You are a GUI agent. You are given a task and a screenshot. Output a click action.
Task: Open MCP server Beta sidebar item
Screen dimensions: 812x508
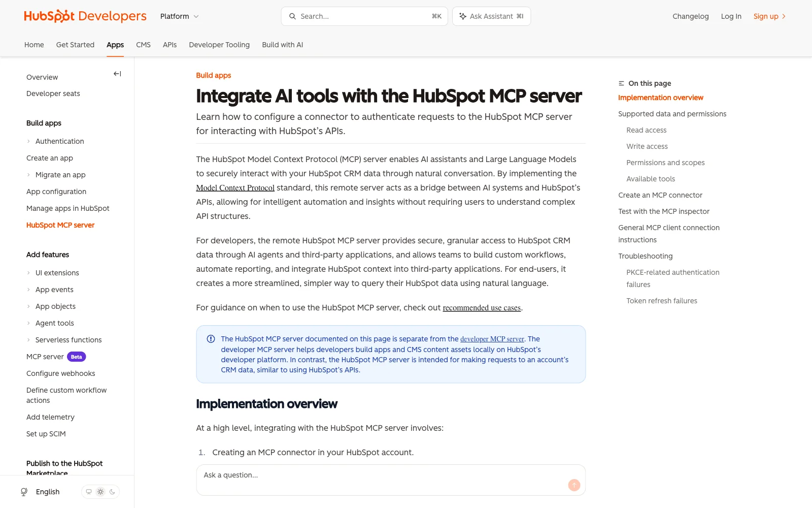coord(56,357)
